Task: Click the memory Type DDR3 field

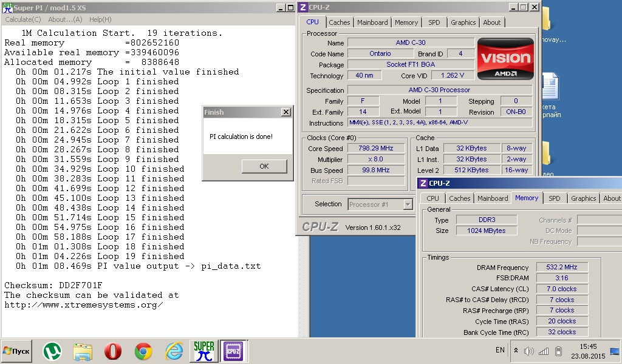Action: click(487, 220)
